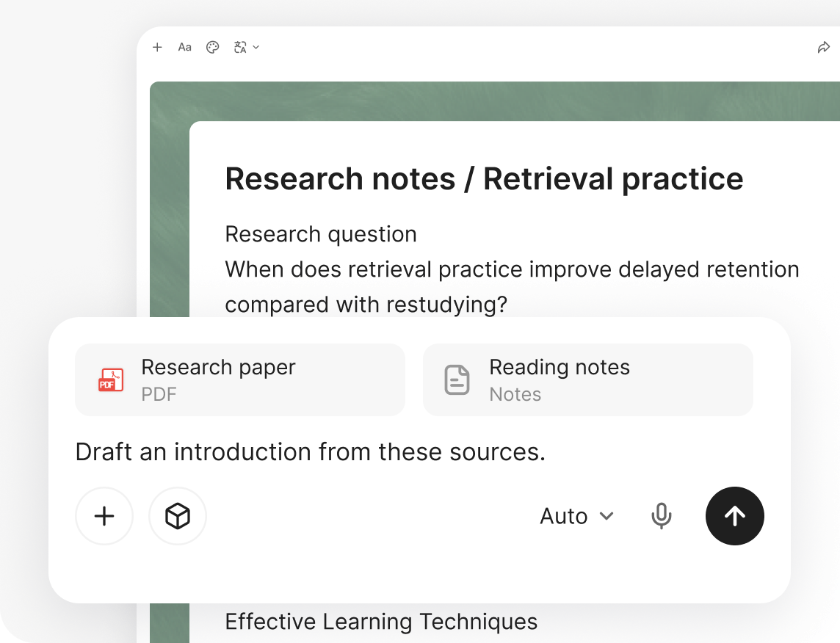Click the notes document icon

457,379
